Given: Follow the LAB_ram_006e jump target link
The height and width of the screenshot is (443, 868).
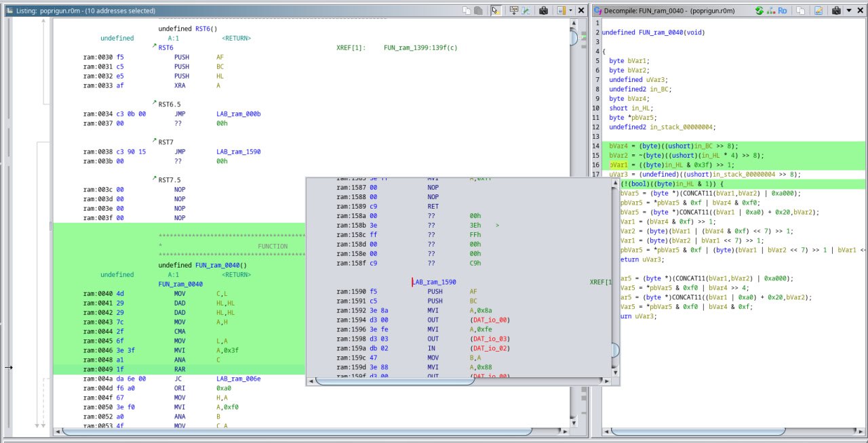Looking at the screenshot, I should coord(238,379).
